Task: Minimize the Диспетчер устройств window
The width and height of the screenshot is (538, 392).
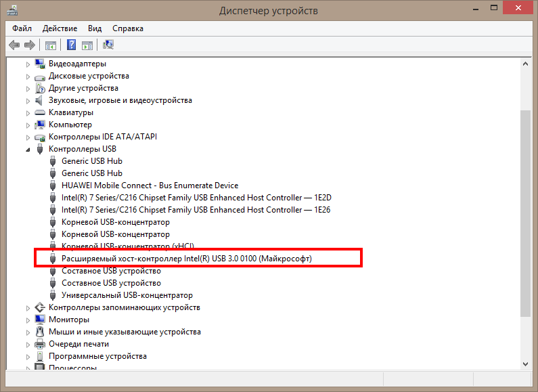Action: (x=476, y=8)
